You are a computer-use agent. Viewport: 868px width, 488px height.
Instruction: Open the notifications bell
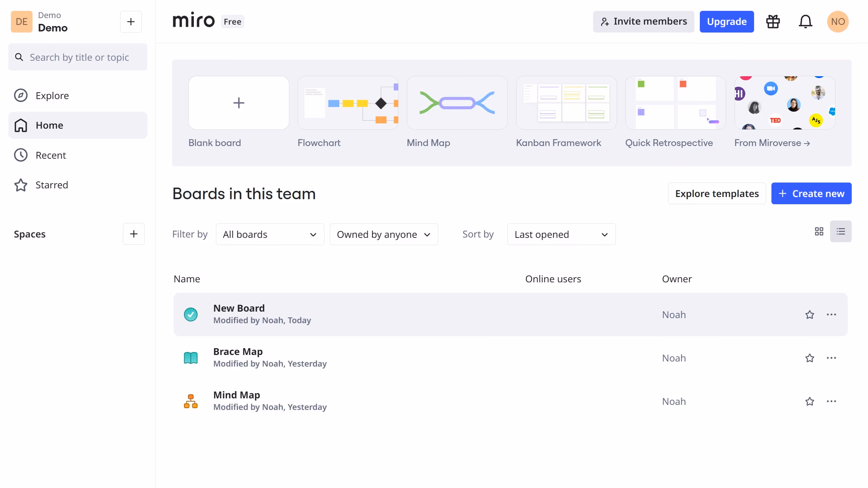pos(805,22)
